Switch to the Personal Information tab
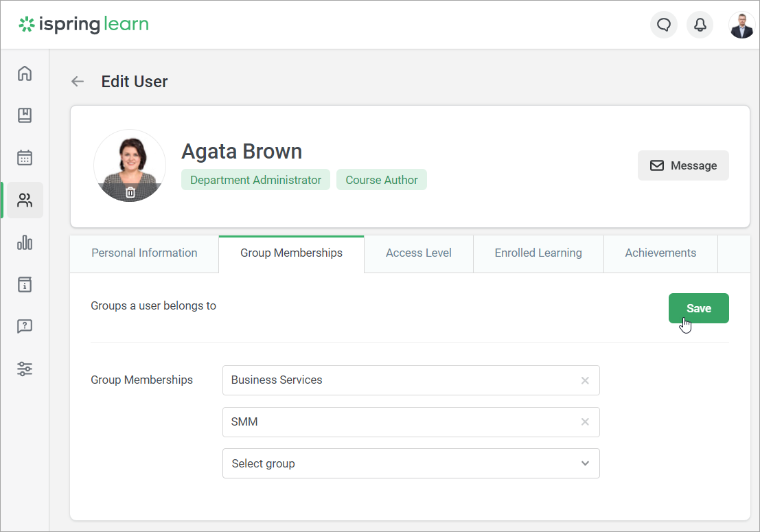 [144, 253]
